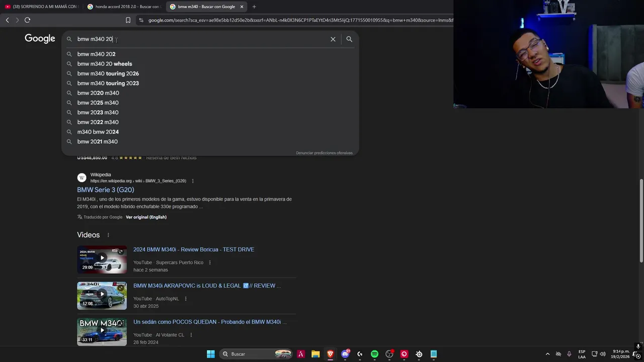Open Un sedán como POCOS QUEDAN video link

tap(210, 322)
